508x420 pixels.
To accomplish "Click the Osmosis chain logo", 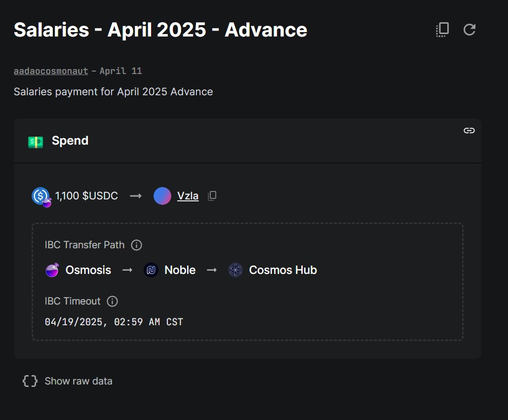I will (52, 270).
